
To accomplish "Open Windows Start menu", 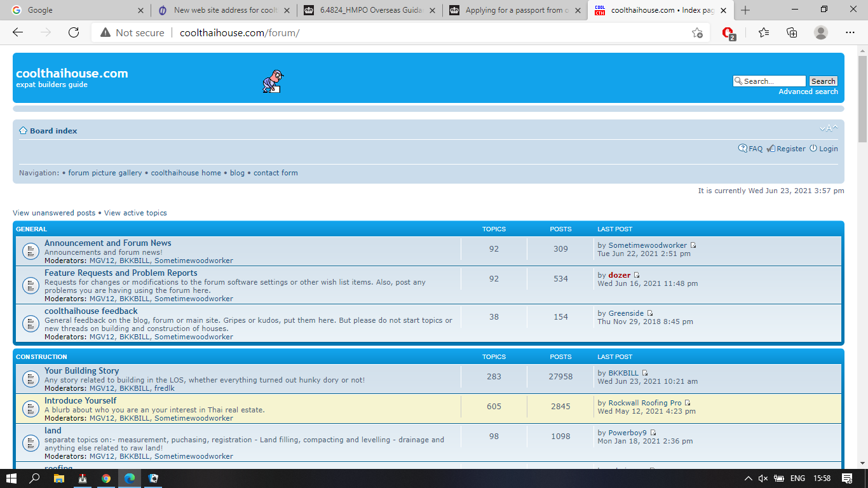I will [11, 478].
